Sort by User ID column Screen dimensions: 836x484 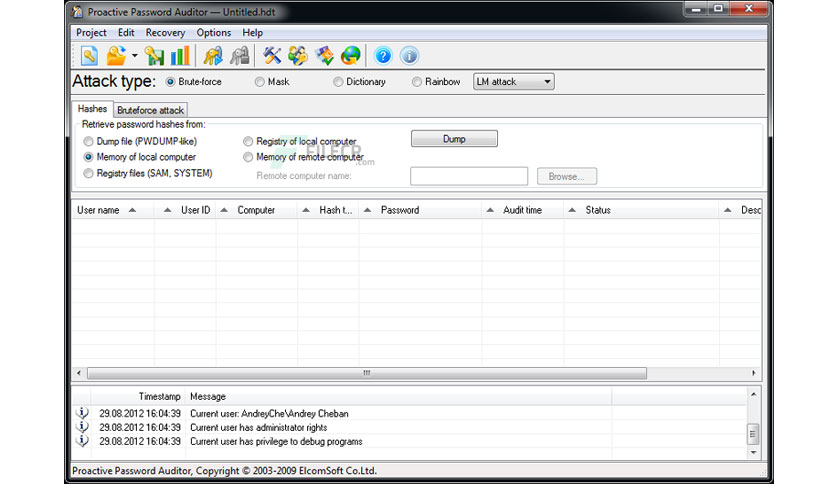click(x=185, y=210)
